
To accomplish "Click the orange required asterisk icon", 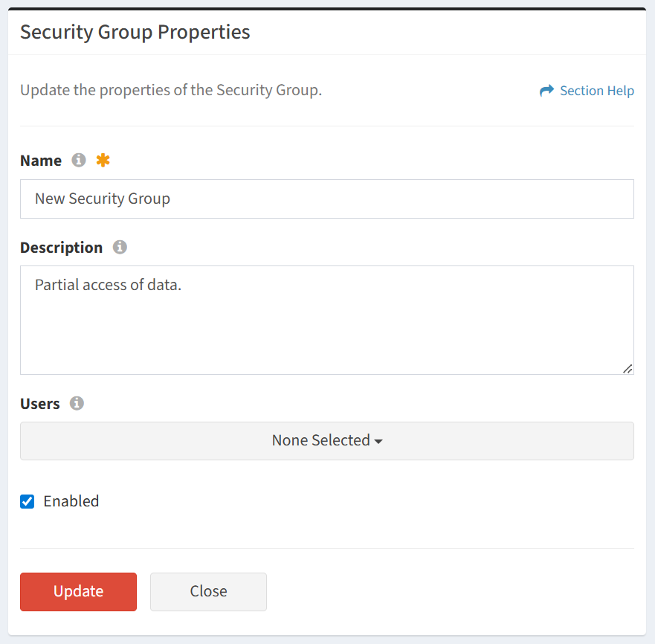I will pos(103,160).
